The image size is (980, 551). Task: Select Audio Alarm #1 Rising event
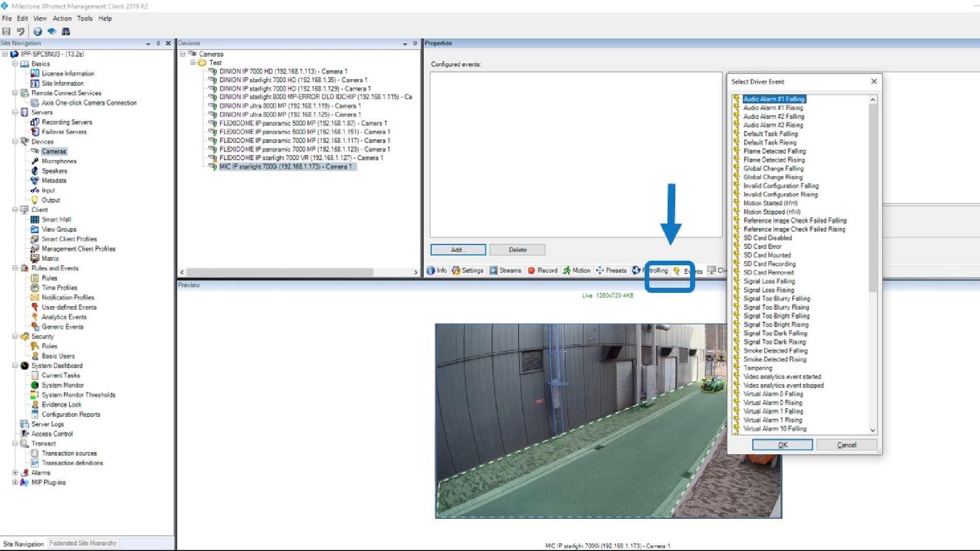click(x=773, y=108)
